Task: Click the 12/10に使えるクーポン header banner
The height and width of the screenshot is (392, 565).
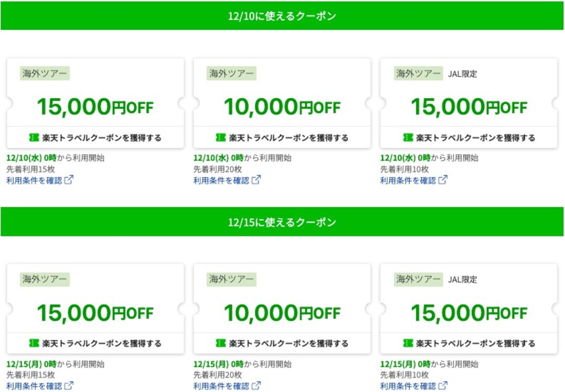Action: coord(282,16)
